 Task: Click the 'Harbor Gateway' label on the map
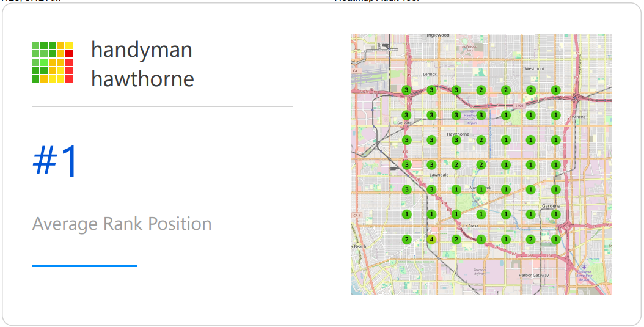(x=533, y=275)
